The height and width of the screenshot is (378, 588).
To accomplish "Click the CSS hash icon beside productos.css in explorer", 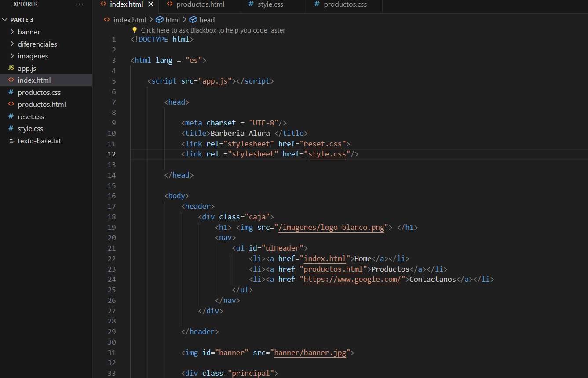I will click(11, 92).
